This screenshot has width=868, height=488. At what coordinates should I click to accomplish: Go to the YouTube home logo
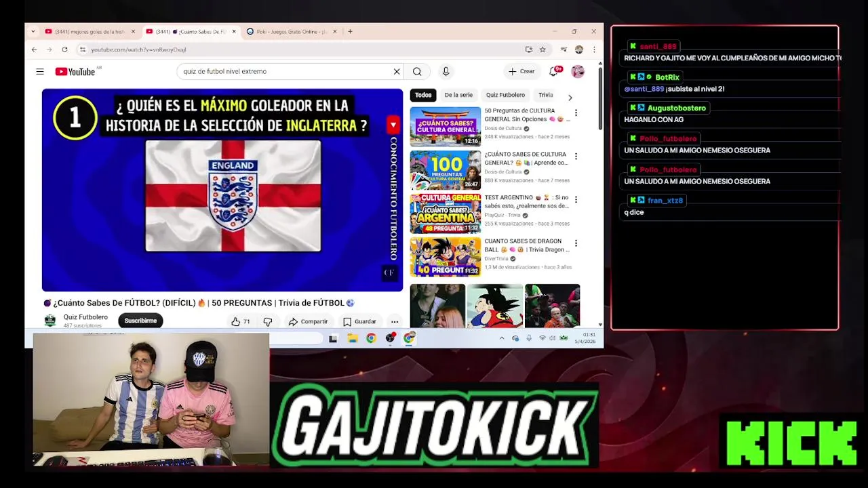click(x=75, y=71)
